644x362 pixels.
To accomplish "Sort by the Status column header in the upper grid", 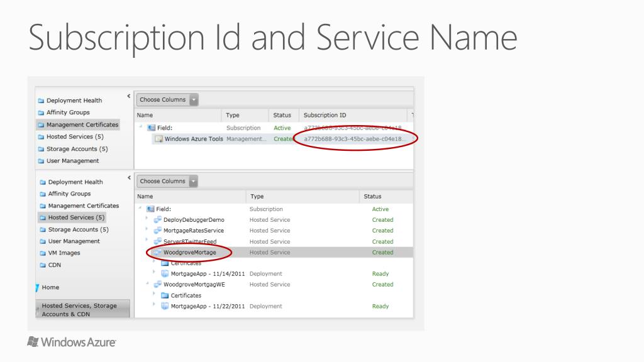I will click(284, 116).
